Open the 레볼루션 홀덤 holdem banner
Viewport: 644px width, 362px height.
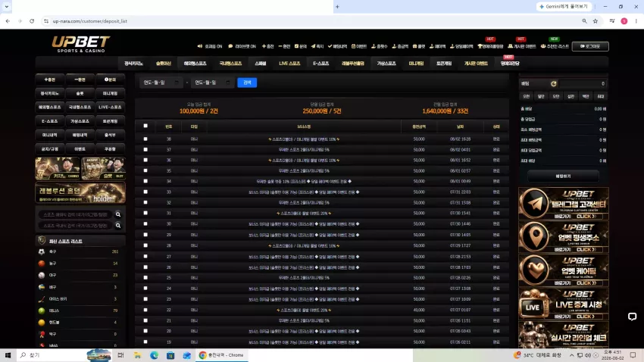click(80, 192)
